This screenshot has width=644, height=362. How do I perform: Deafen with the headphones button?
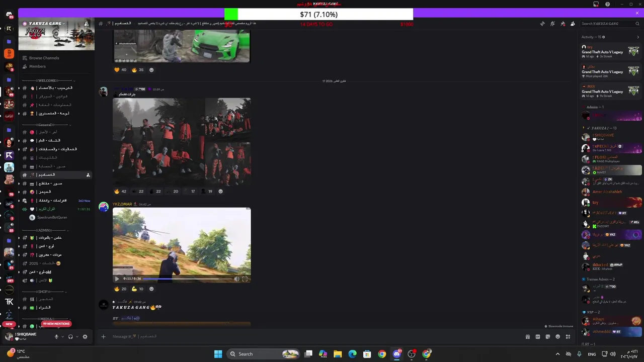pos(70,337)
